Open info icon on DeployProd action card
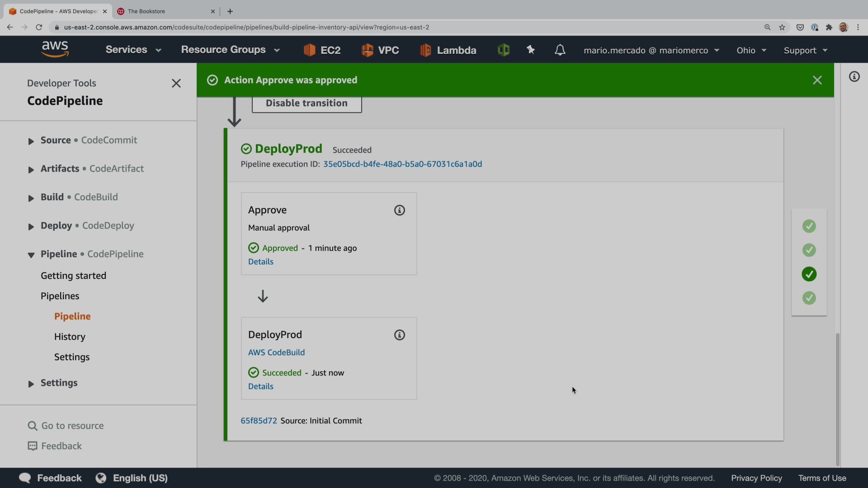Image resolution: width=868 pixels, height=488 pixels. pyautogui.click(x=399, y=335)
